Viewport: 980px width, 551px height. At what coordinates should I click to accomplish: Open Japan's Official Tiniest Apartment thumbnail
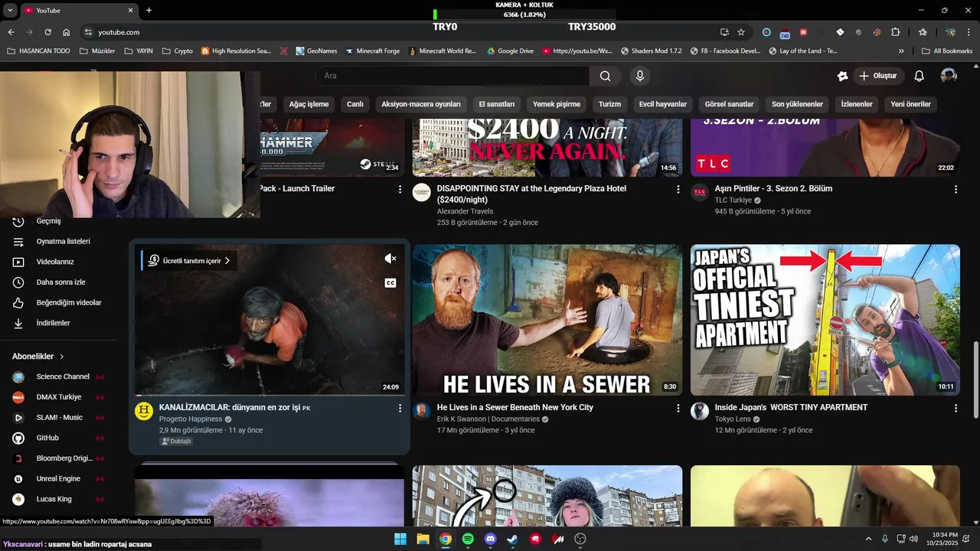click(x=825, y=320)
